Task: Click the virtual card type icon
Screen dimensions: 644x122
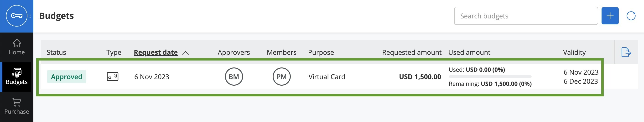Action: coord(113,76)
